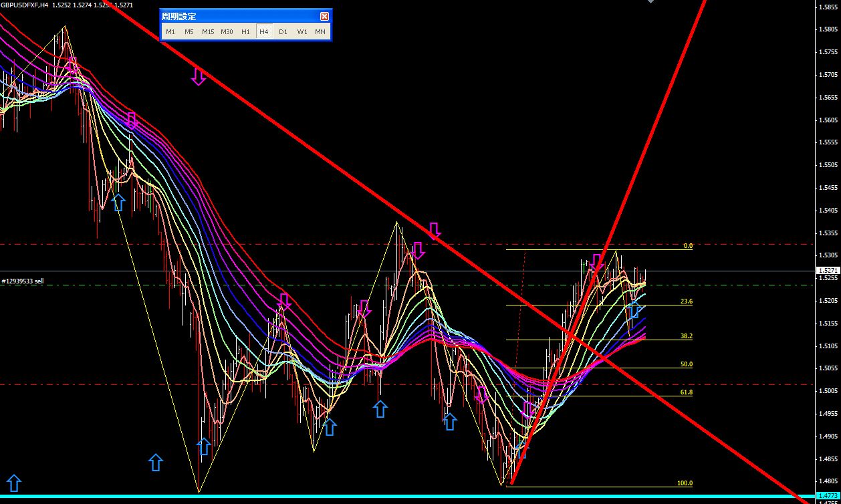Switch to the H1 timeframe
The height and width of the screenshot is (504, 841).
tap(245, 31)
